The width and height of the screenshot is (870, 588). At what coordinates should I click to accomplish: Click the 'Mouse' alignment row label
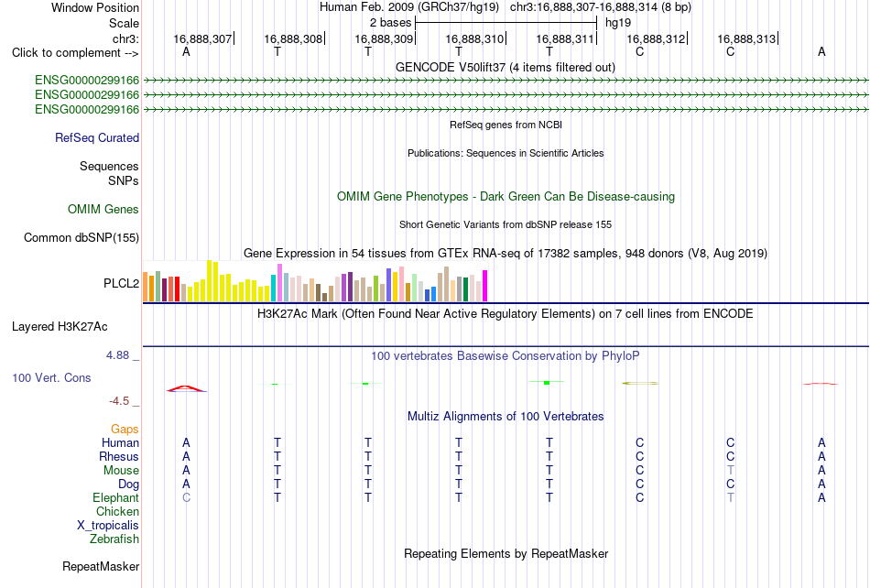(x=121, y=471)
